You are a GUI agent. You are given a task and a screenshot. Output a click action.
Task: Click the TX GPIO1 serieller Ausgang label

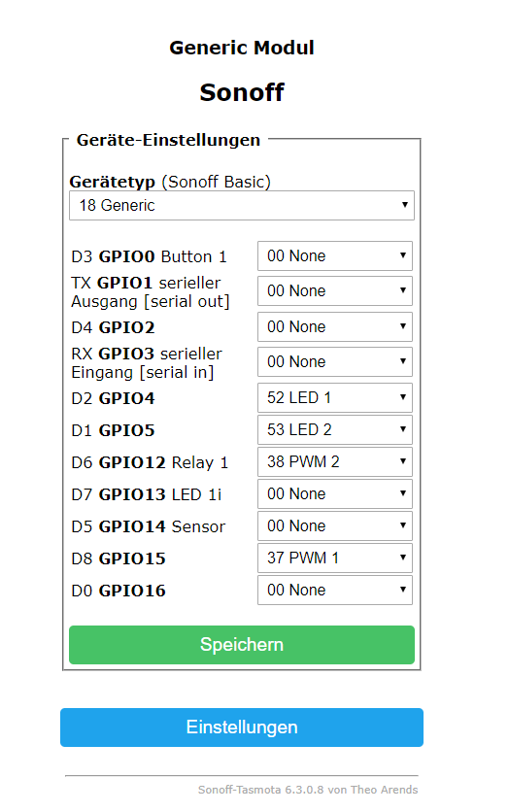click(151, 292)
